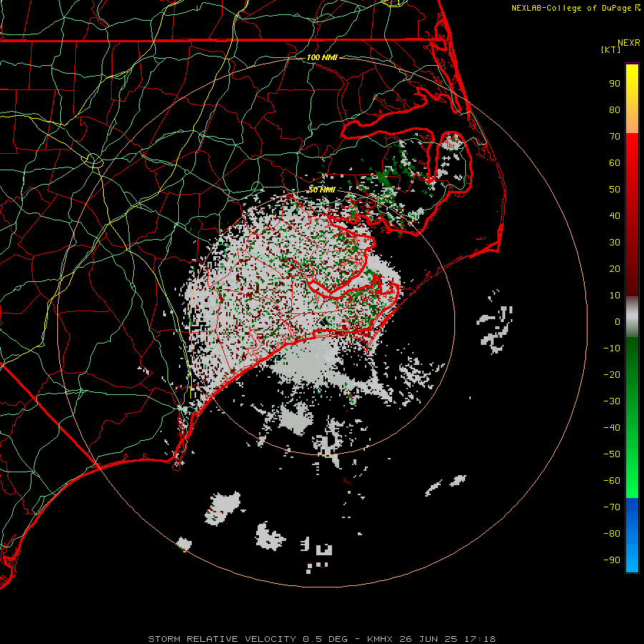
Task: Click the negative 80 knot scale value
Action: (x=612, y=534)
